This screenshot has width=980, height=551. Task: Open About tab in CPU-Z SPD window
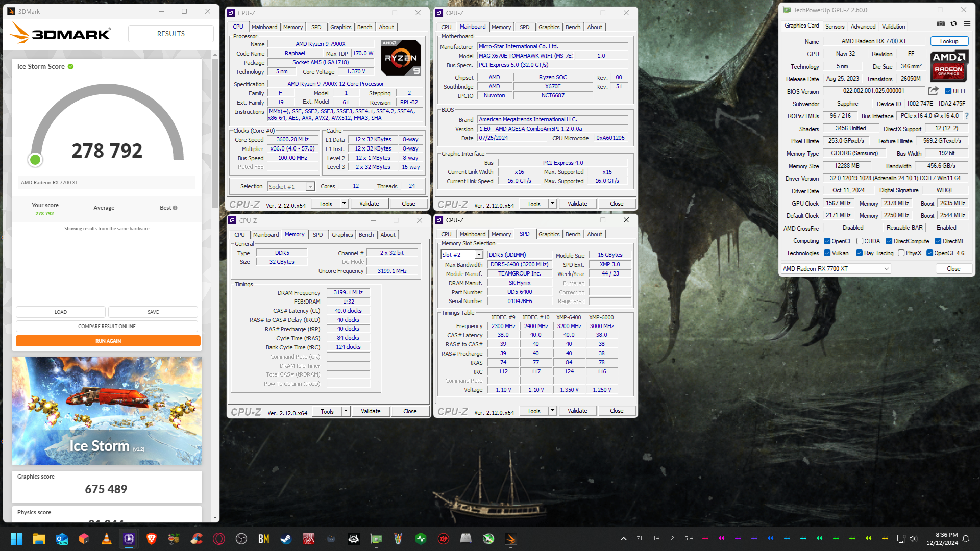coord(594,234)
